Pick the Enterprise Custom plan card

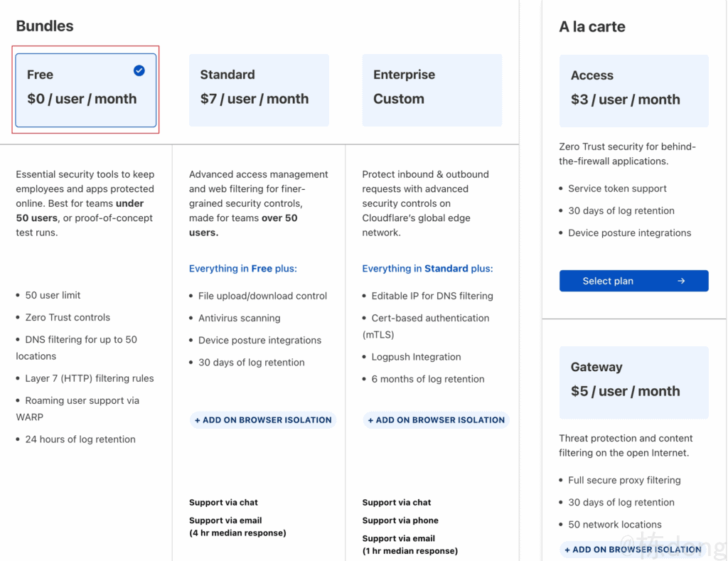432,90
